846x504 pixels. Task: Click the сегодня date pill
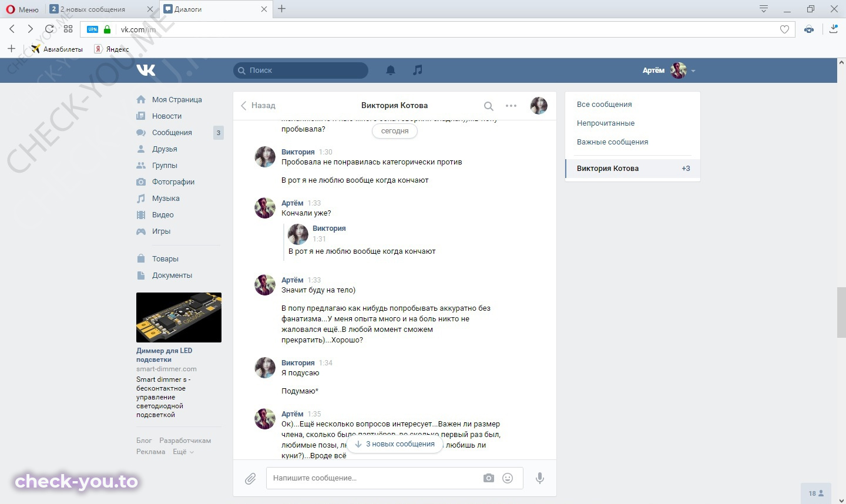(x=395, y=131)
